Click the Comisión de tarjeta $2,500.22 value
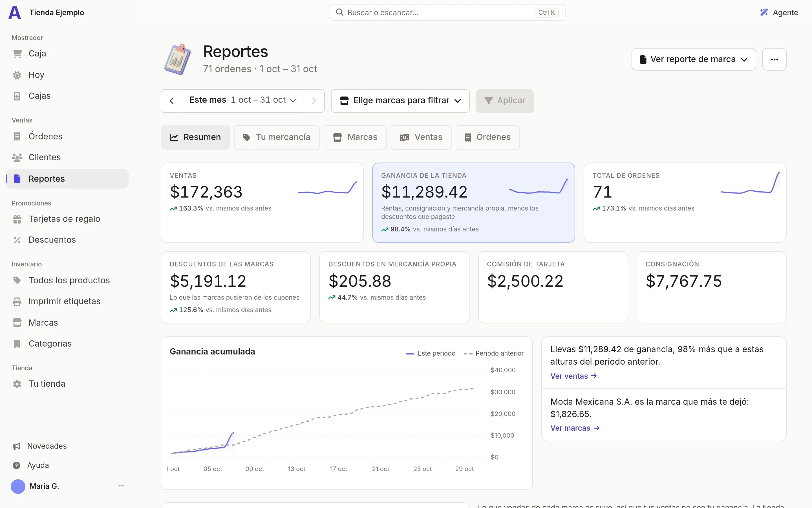This screenshot has height=508, width=812. pos(525,281)
